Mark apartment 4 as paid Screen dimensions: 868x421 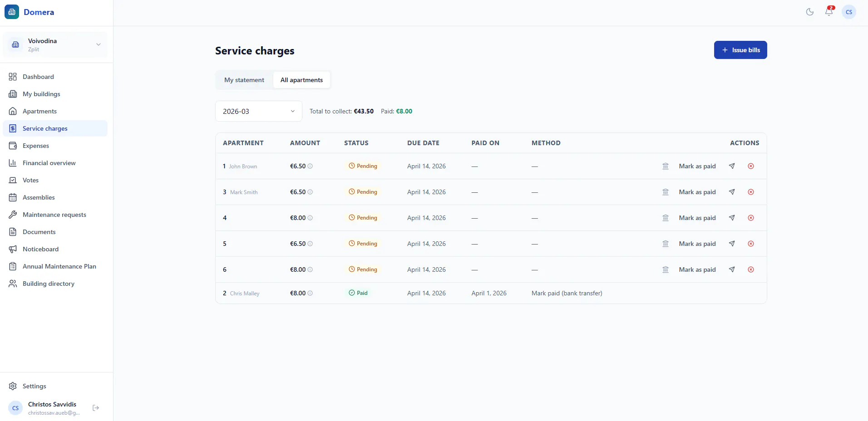point(697,218)
